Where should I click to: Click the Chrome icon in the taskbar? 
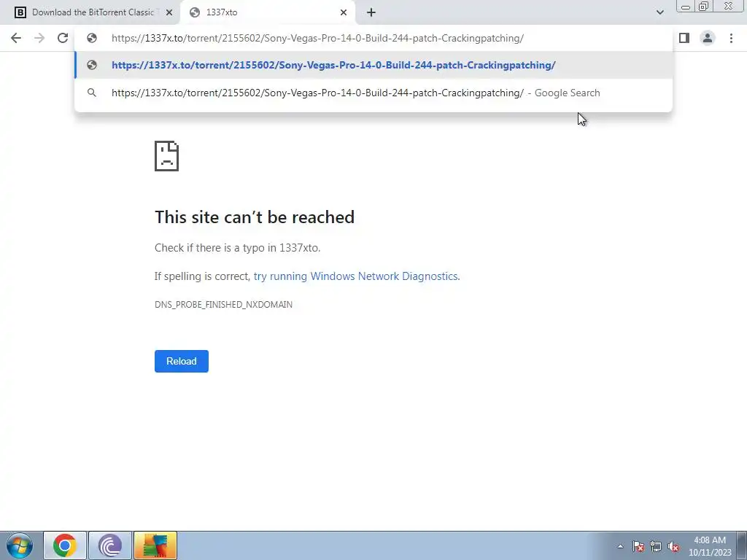coord(65,545)
